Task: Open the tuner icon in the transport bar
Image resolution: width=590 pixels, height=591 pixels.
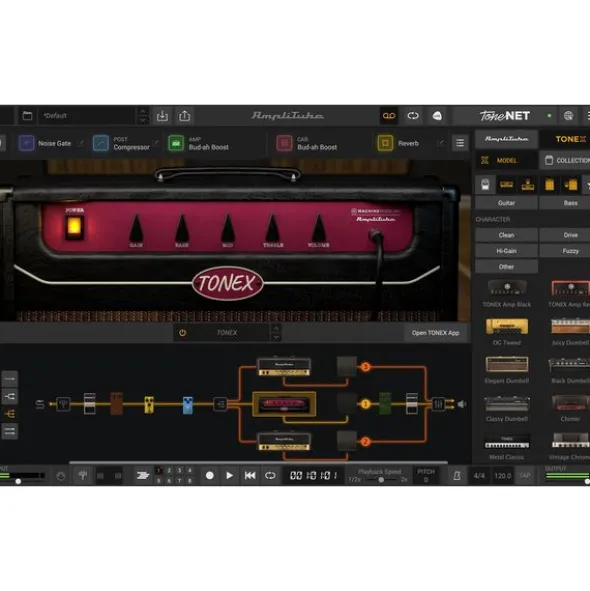Action: 83,476
